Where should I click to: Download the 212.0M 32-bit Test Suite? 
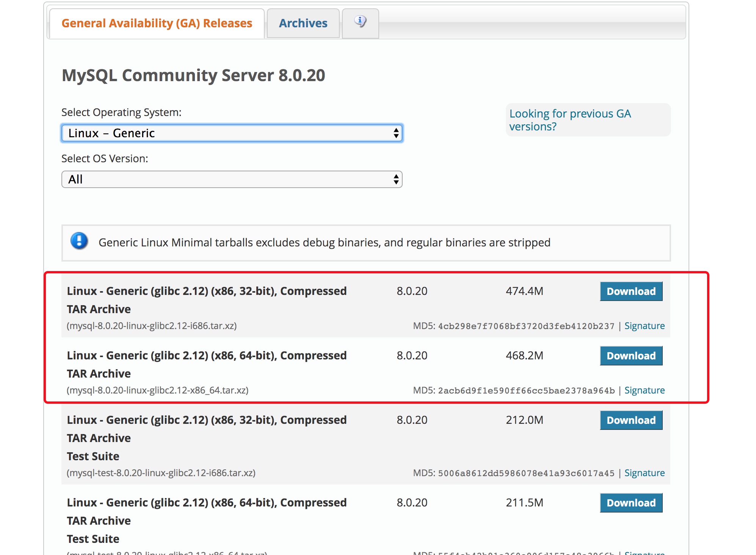coord(631,420)
